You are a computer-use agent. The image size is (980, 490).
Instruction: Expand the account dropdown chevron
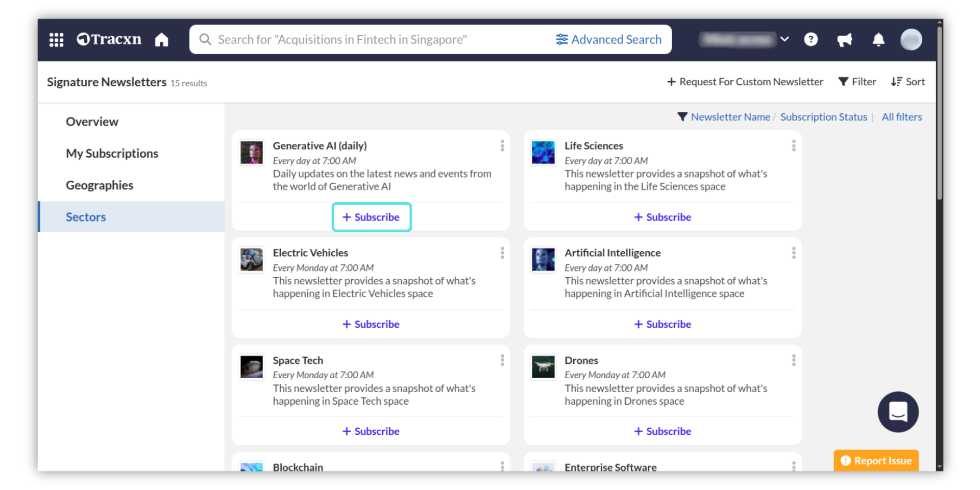pyautogui.click(x=785, y=39)
